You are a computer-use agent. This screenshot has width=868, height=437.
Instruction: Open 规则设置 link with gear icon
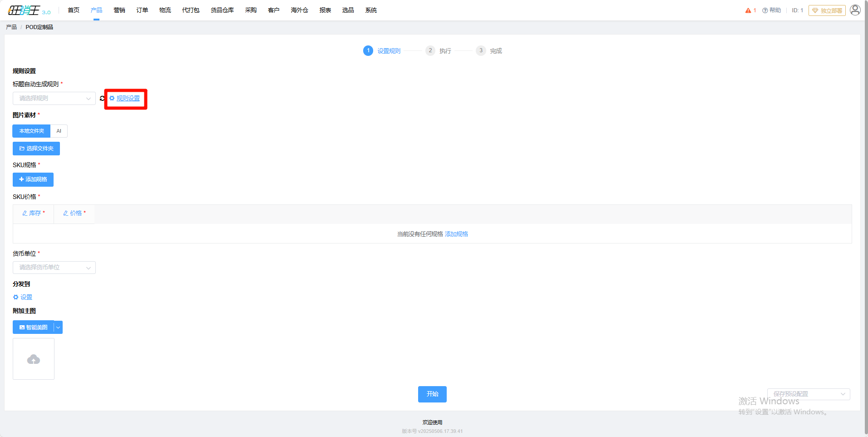pyautogui.click(x=125, y=98)
